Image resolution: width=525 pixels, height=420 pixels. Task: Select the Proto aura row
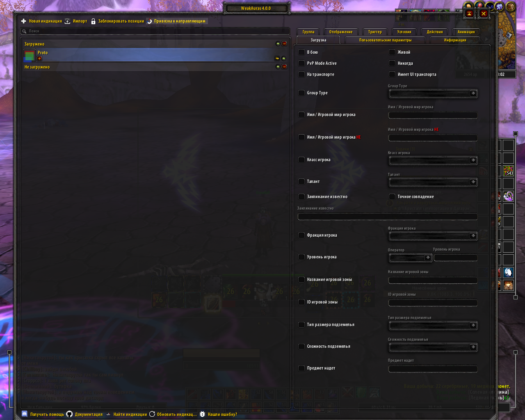pos(155,55)
